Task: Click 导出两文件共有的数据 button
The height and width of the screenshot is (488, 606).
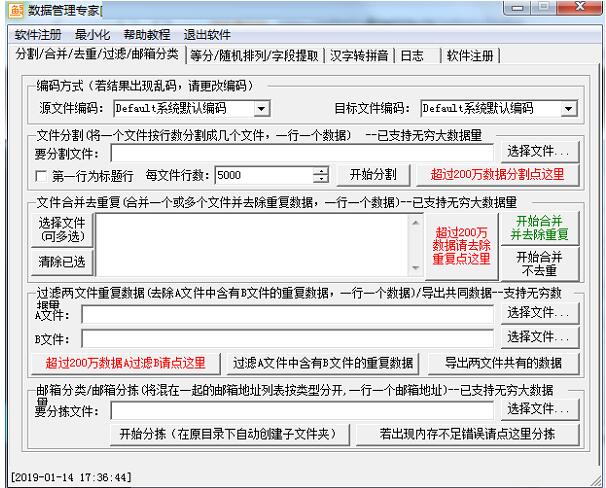Action: (503, 363)
